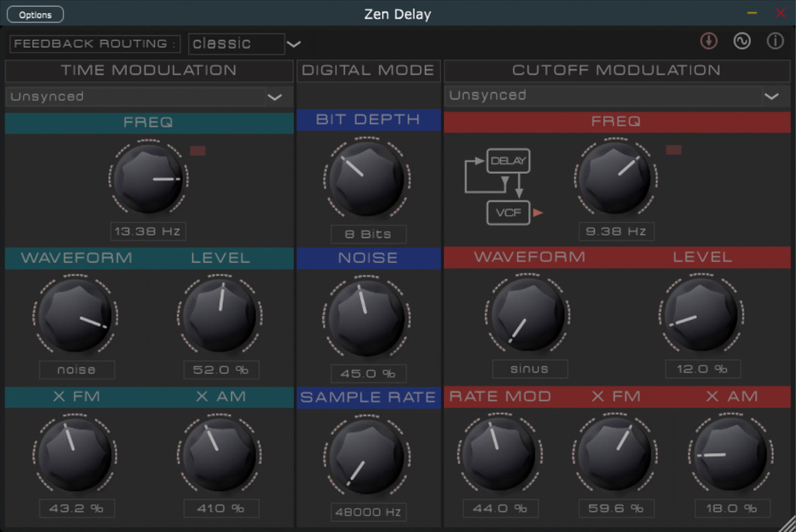
Task: Click the Bit Depth knob
Action: coord(367,178)
